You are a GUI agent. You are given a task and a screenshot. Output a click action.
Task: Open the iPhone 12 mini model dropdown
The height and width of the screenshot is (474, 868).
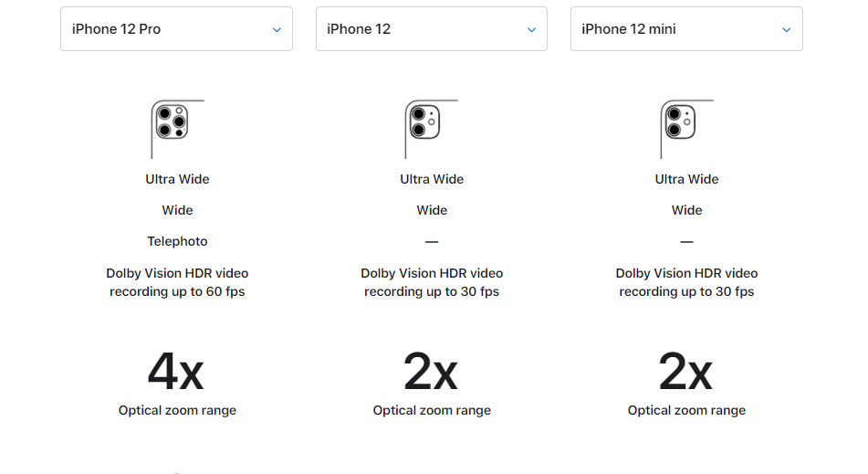[x=686, y=29]
